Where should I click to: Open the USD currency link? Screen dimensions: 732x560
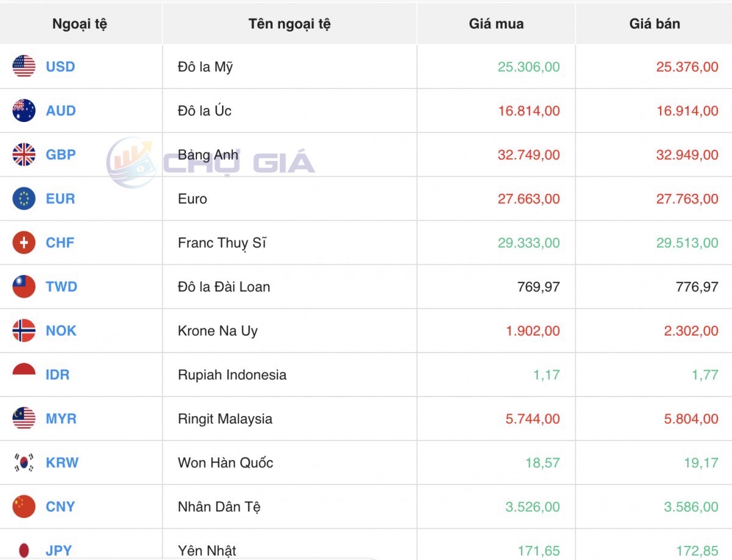pyautogui.click(x=60, y=66)
